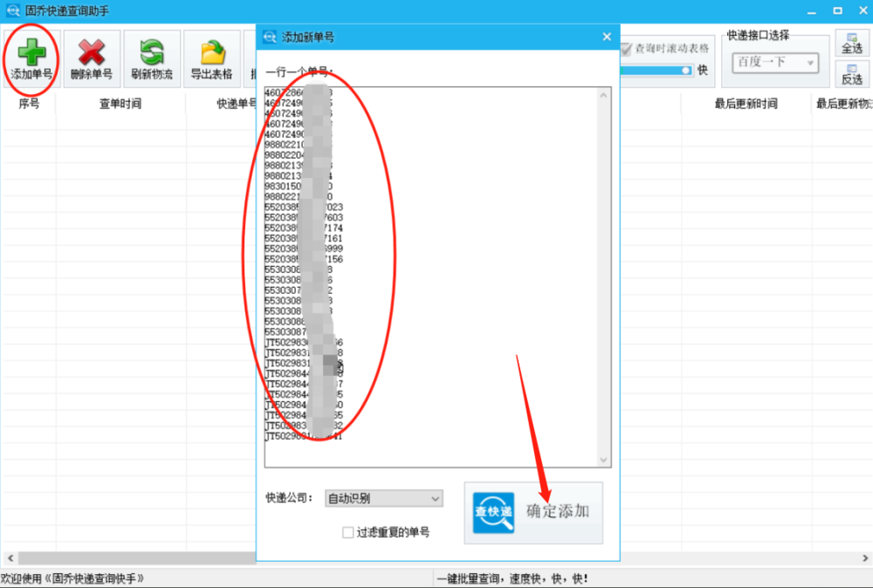Image resolution: width=873 pixels, height=588 pixels.
Task: Click the 导出表格 export button
Action: pos(212,59)
